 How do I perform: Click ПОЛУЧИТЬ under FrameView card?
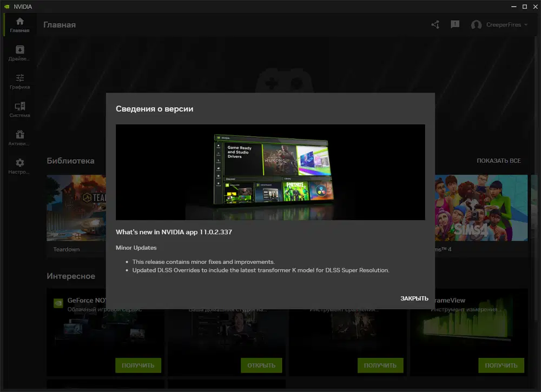point(501,365)
